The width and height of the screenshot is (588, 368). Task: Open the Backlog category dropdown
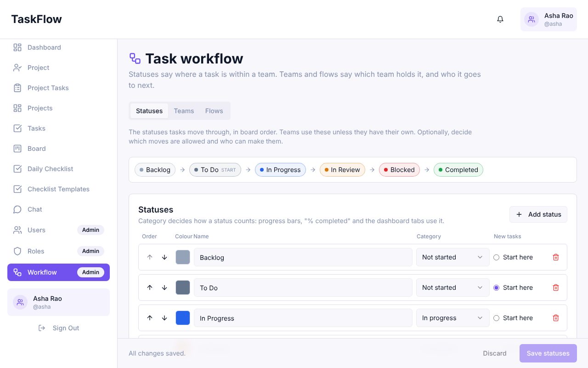pos(452,257)
